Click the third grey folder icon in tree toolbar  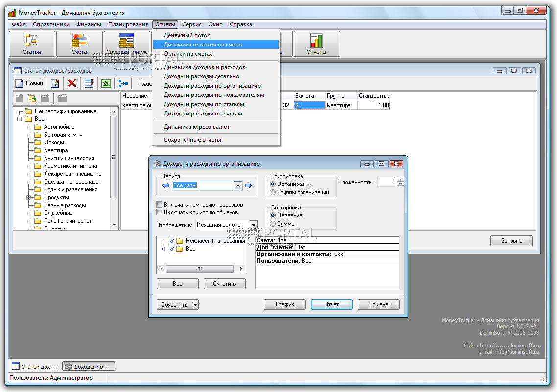click(x=45, y=98)
